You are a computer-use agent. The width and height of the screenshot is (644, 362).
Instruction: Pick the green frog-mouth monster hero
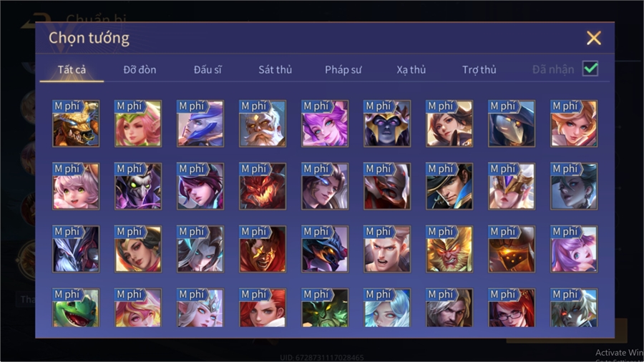pyautogui.click(x=76, y=308)
